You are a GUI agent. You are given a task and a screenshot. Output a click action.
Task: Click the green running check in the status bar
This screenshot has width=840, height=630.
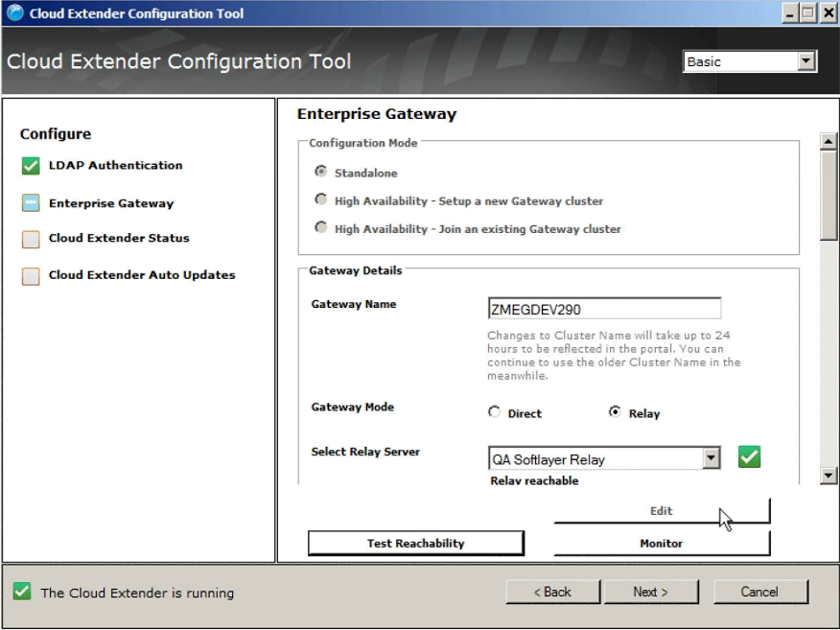tap(21, 593)
